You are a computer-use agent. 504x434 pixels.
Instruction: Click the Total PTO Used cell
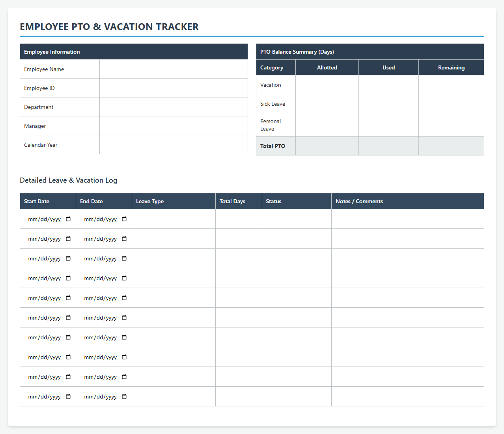(x=388, y=146)
